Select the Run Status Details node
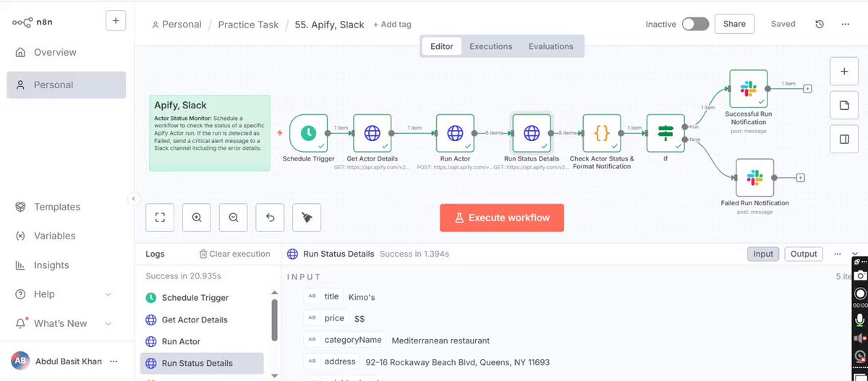Image resolution: width=868 pixels, height=381 pixels. (x=532, y=133)
